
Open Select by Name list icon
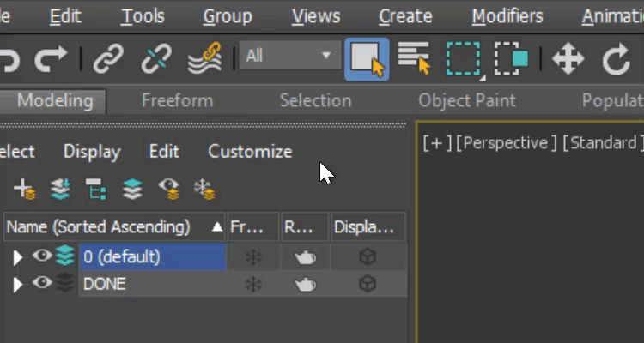413,59
